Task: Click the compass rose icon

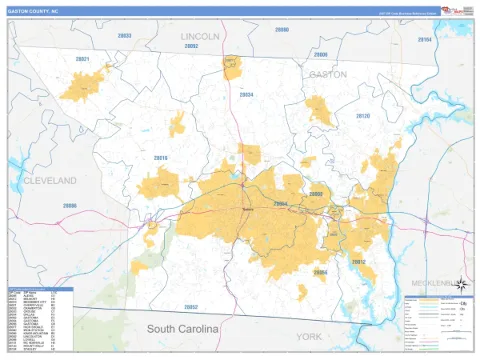Action: [462, 284]
